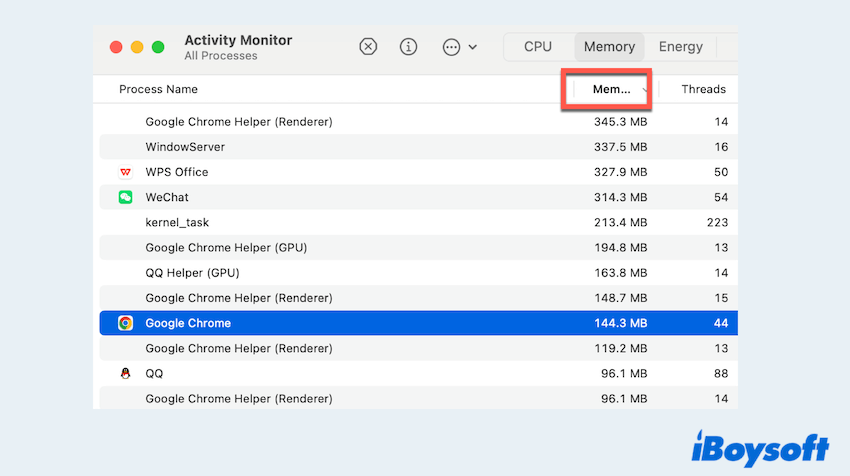Toggle sort arrow on Memory column

(x=645, y=90)
